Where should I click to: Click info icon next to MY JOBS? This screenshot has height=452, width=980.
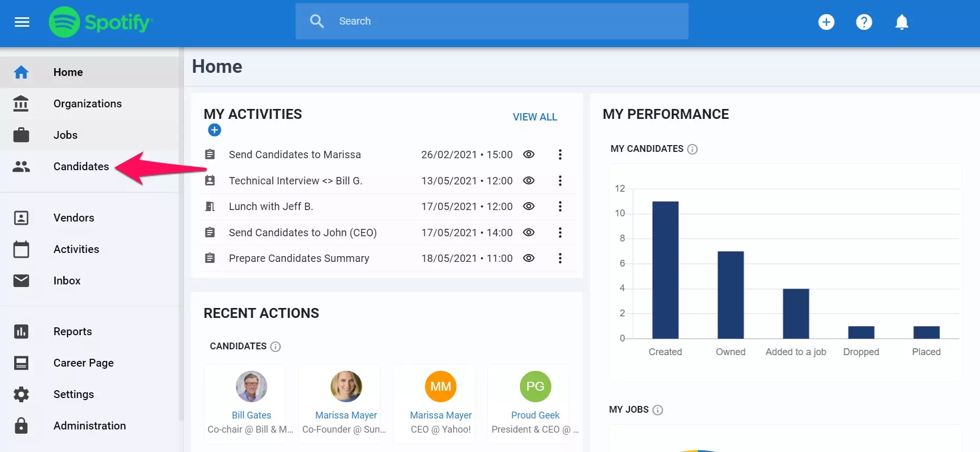click(658, 410)
